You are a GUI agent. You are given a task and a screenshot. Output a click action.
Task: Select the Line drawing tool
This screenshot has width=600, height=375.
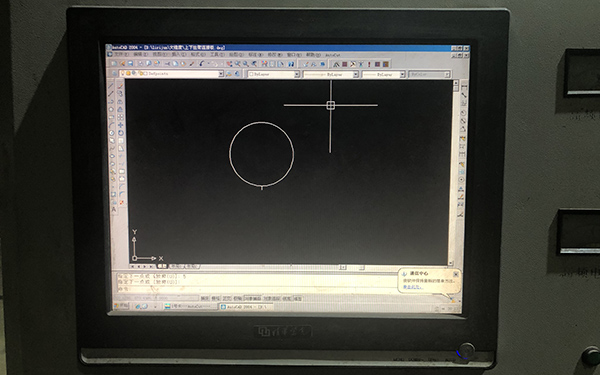tap(111, 86)
